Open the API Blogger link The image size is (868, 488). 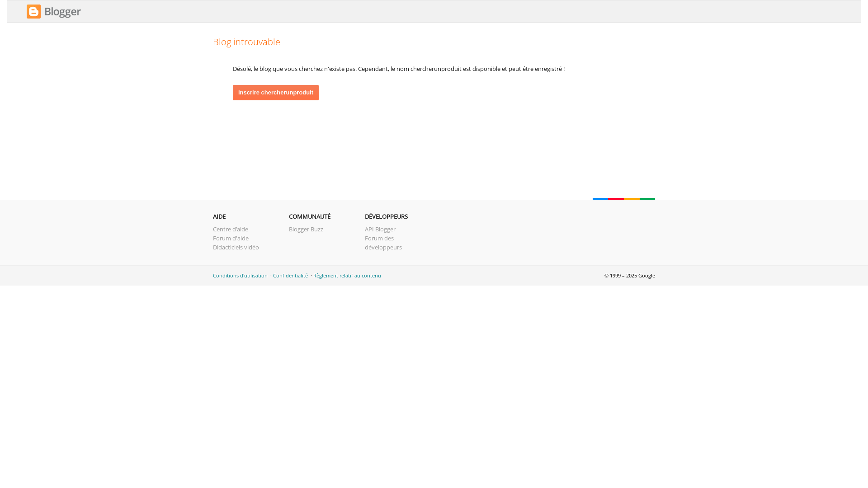(380, 229)
